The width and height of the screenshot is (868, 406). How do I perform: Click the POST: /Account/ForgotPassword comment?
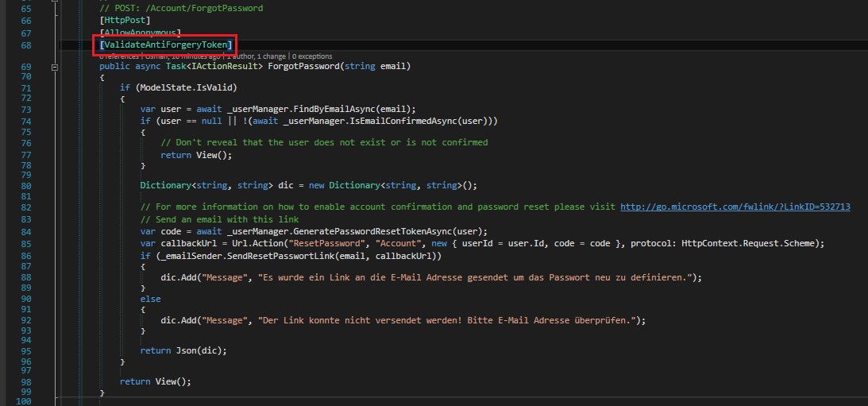pos(181,8)
